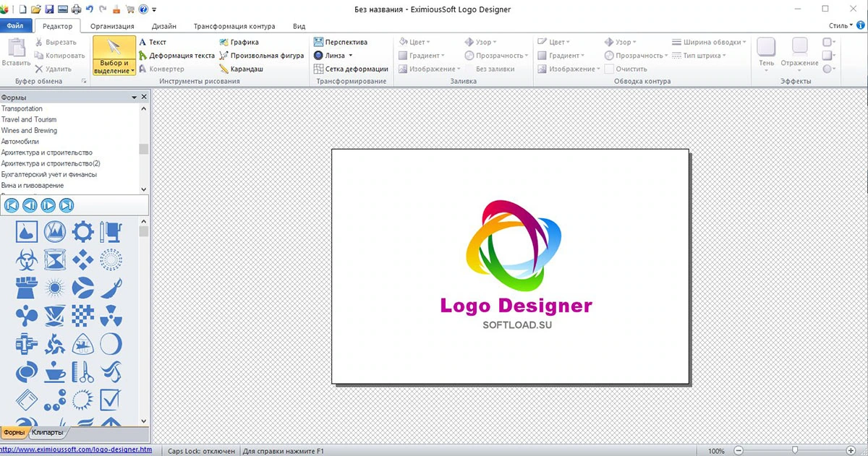Click the New document icon in quick access
Screen dimensions: 868x456
point(23,9)
